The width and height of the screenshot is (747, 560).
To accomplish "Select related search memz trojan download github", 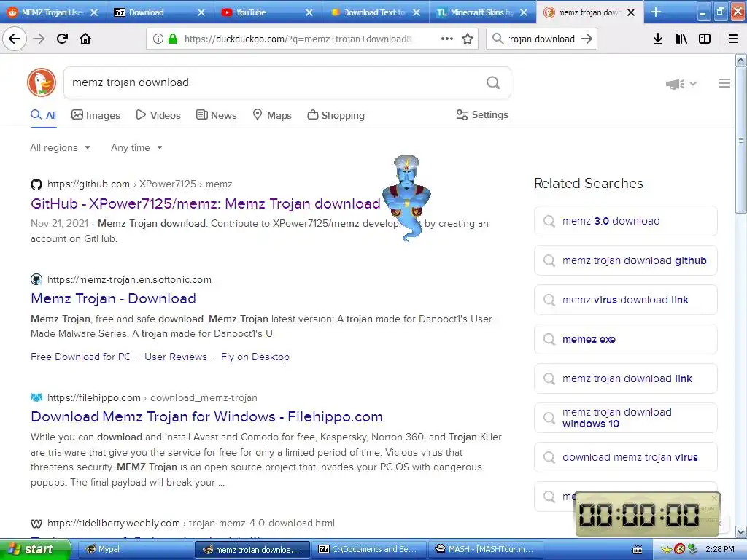I will [625, 260].
